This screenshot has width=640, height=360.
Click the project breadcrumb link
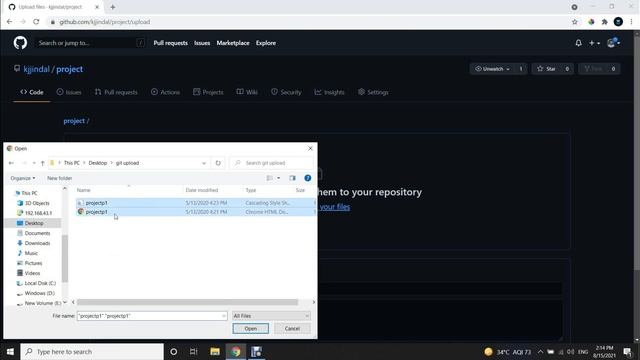[74, 121]
